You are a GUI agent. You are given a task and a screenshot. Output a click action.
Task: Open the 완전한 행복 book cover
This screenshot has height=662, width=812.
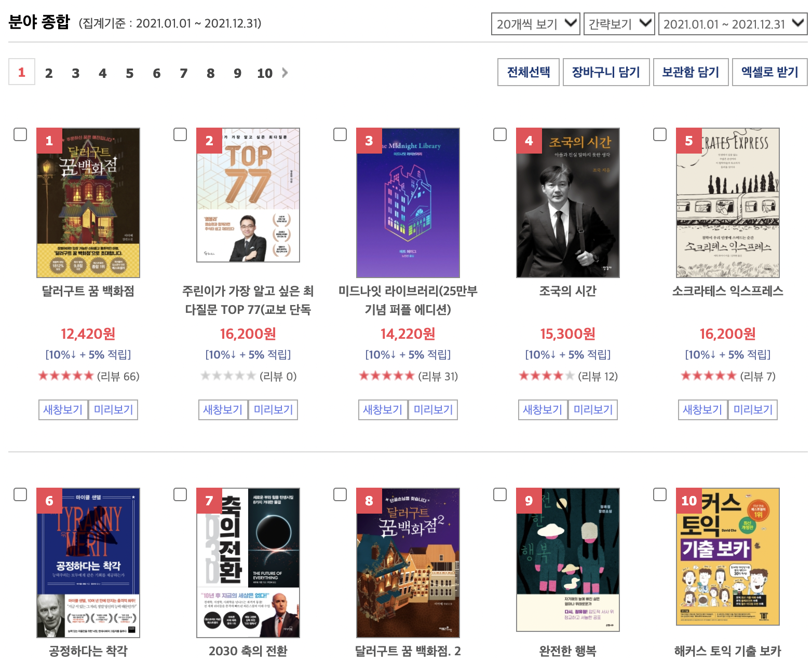tap(568, 560)
